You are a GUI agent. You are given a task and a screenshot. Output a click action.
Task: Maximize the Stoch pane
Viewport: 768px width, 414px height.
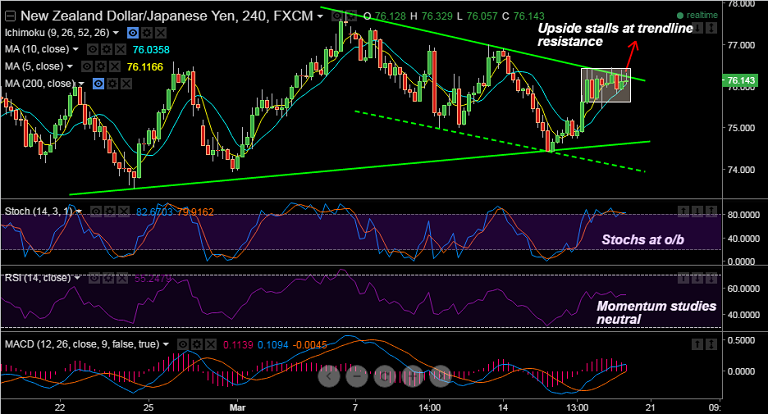point(711,212)
